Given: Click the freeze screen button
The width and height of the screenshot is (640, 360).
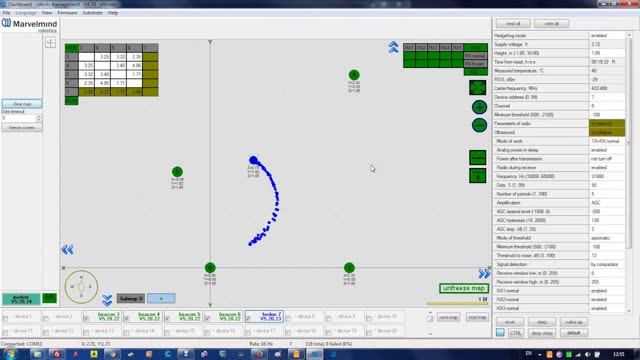Looking at the screenshot, I should (22, 127).
